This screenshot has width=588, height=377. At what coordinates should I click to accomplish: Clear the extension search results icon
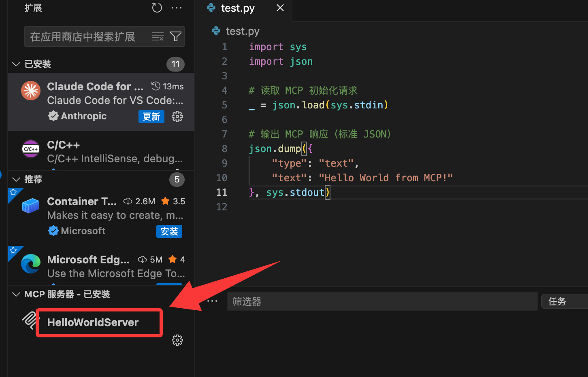(158, 37)
